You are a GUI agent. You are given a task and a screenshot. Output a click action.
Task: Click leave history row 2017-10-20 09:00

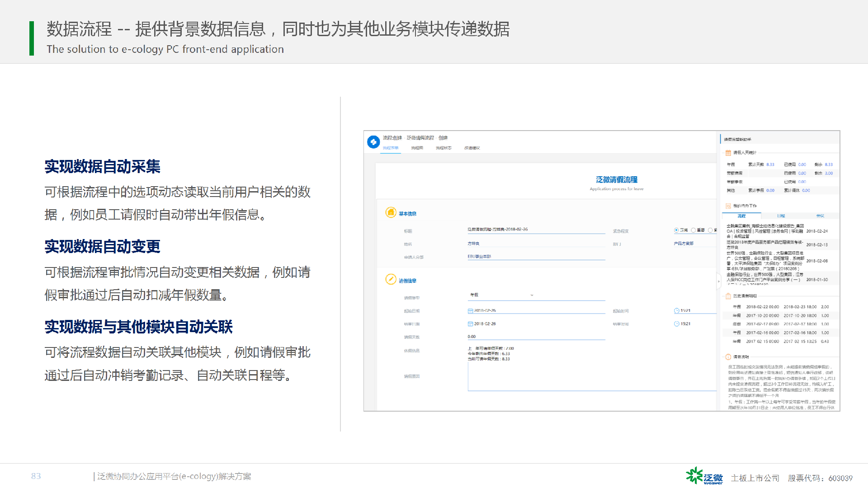click(781, 316)
